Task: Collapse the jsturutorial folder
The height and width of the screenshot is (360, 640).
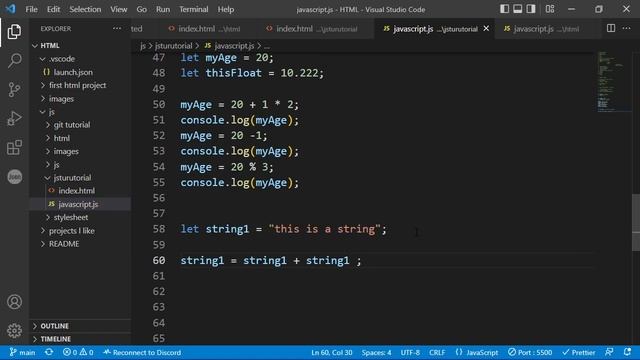Action: click(72, 178)
